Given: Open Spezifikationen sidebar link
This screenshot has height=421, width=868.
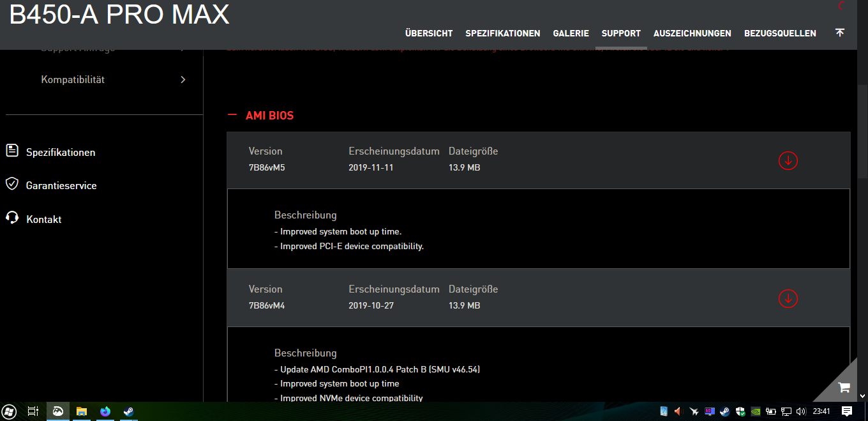Looking at the screenshot, I should [x=61, y=153].
